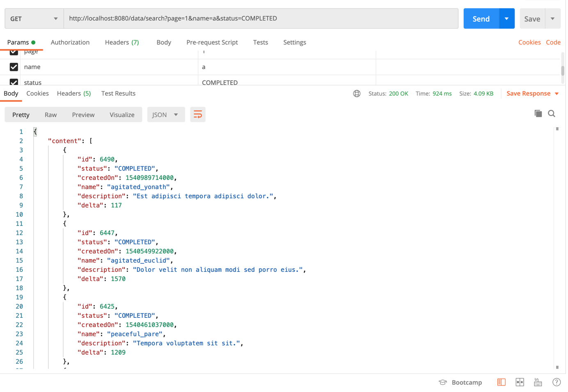Open the request Headers (7) tab

(x=122, y=42)
